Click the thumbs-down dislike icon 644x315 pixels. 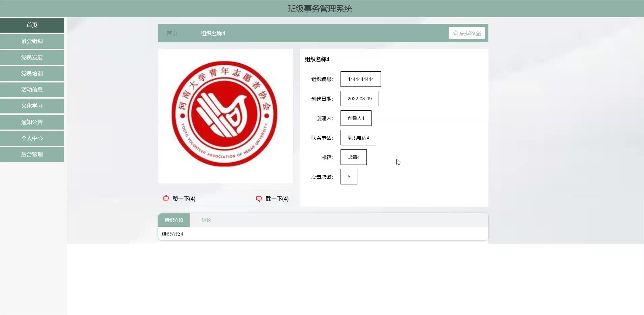(259, 199)
